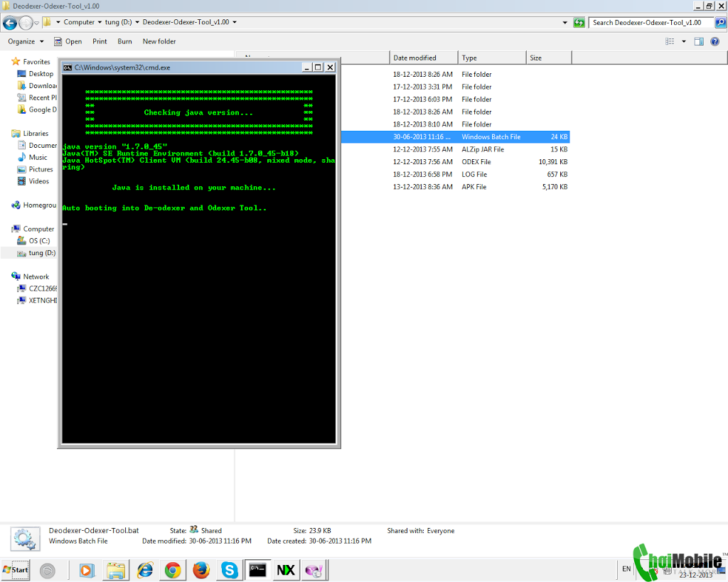Open CZC1266 network computer

37,289
